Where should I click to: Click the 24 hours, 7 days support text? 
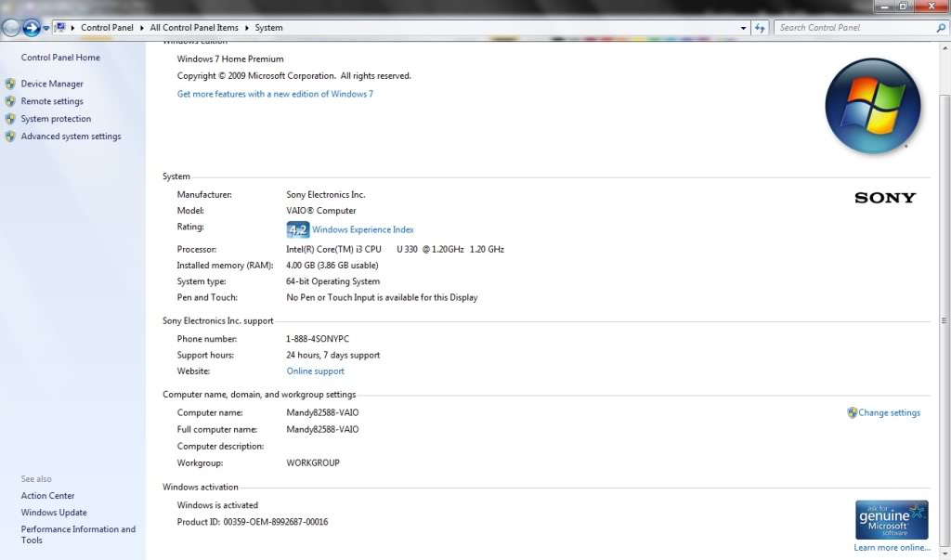point(333,356)
